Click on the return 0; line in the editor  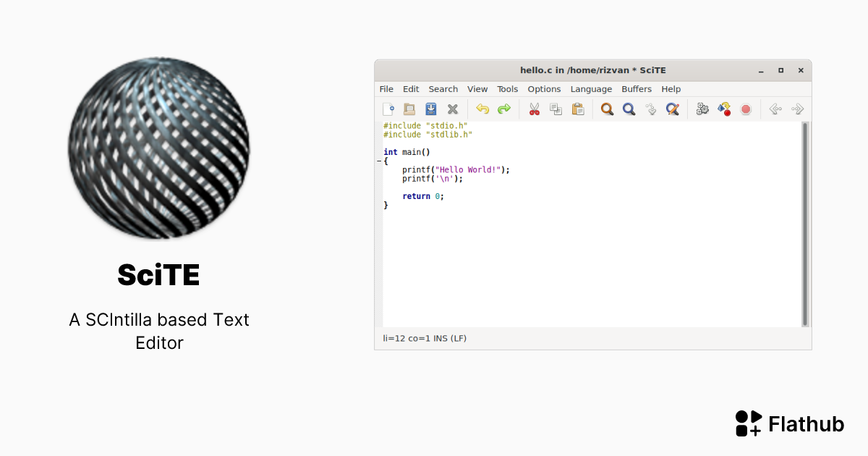point(423,196)
